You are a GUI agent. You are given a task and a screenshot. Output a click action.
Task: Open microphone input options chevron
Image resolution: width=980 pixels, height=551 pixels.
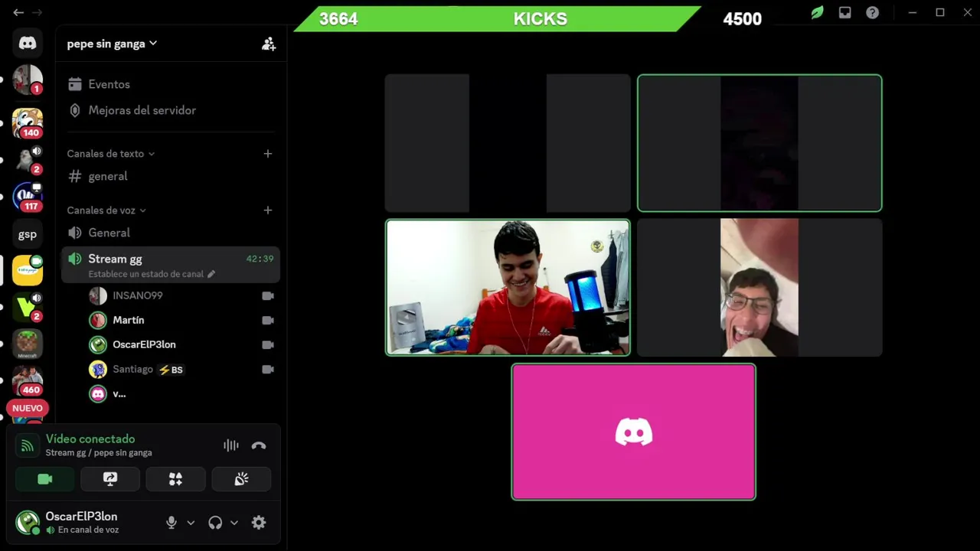pos(191,523)
